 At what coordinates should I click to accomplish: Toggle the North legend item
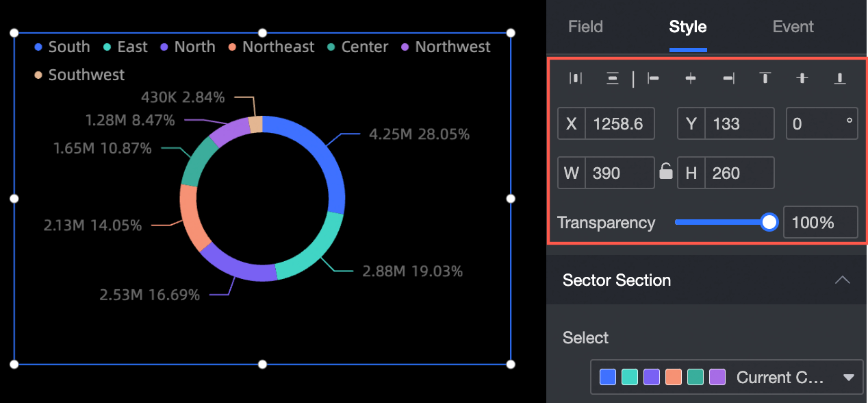point(188,47)
